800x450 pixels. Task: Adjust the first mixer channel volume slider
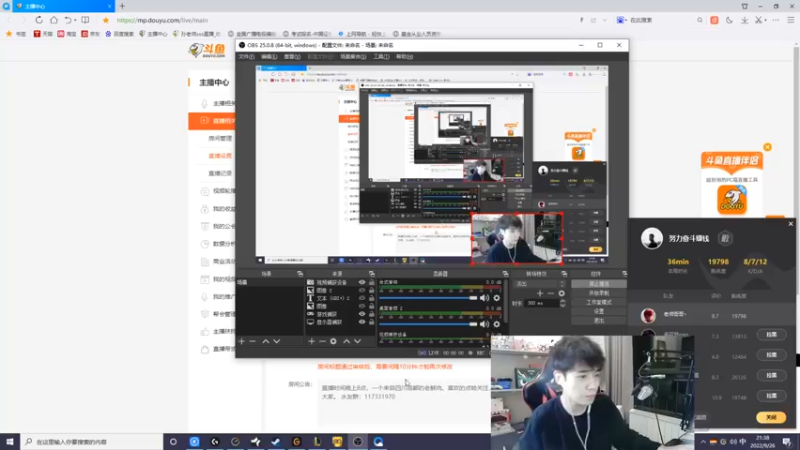(x=428, y=298)
